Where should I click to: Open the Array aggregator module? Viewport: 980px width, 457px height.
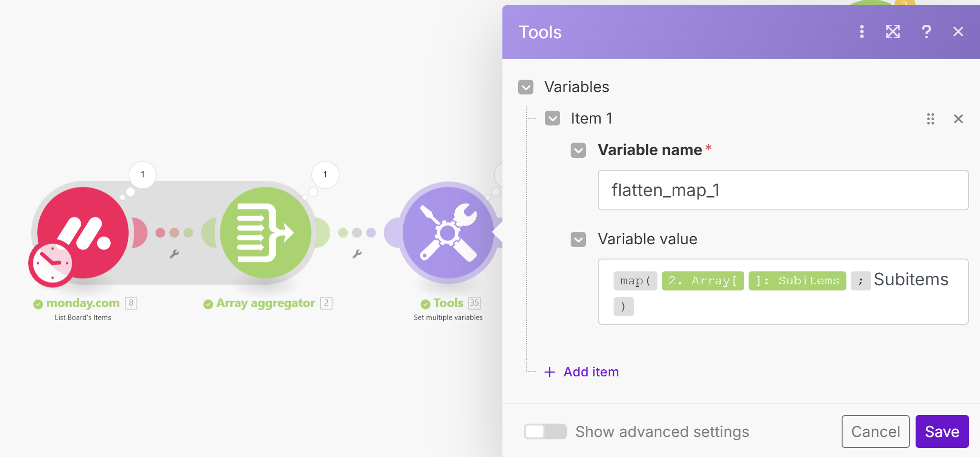point(265,232)
